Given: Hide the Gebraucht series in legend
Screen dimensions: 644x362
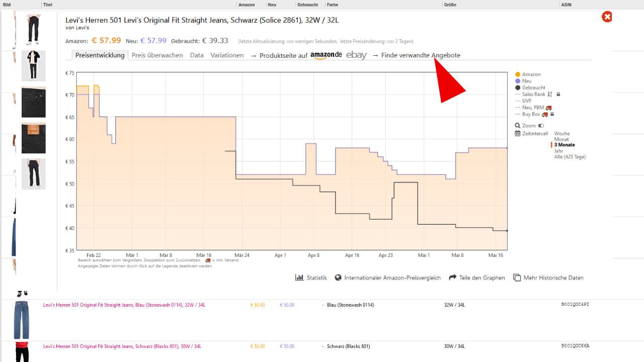Looking at the screenshot, I should (533, 87).
